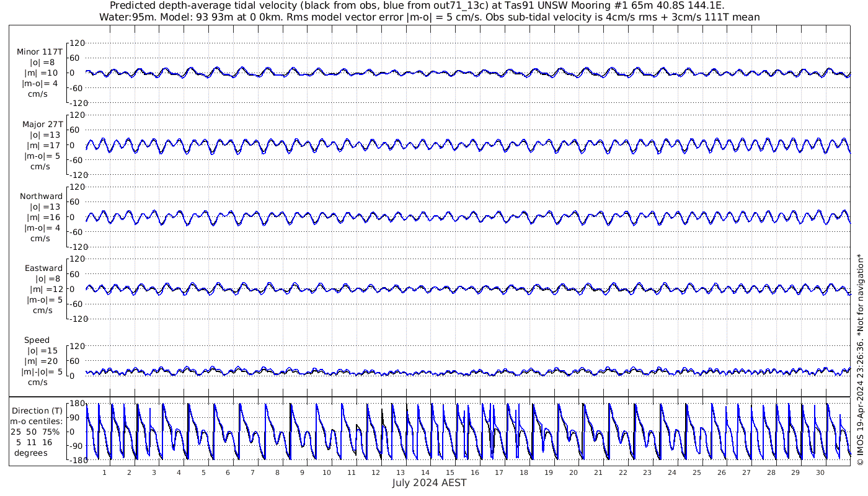This screenshot has height=496, width=868.
Task: Click day tick label '30' on the x-axis
Action: click(x=820, y=472)
